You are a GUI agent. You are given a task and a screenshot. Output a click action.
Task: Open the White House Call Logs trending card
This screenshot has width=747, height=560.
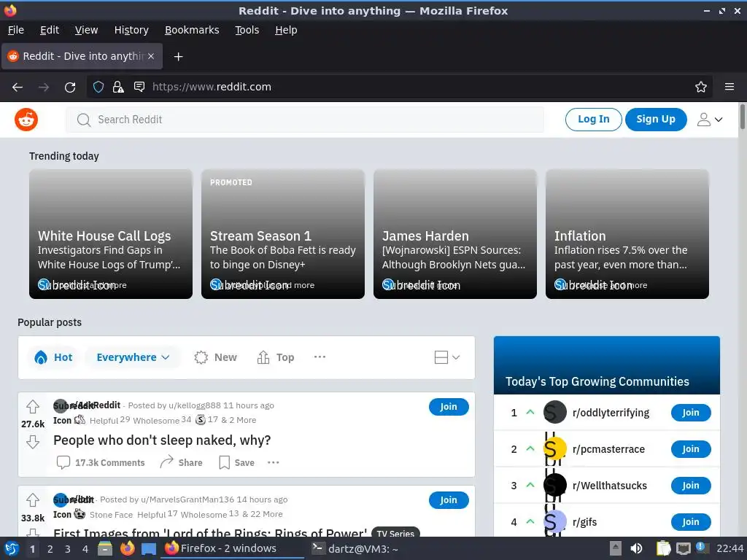111,234
